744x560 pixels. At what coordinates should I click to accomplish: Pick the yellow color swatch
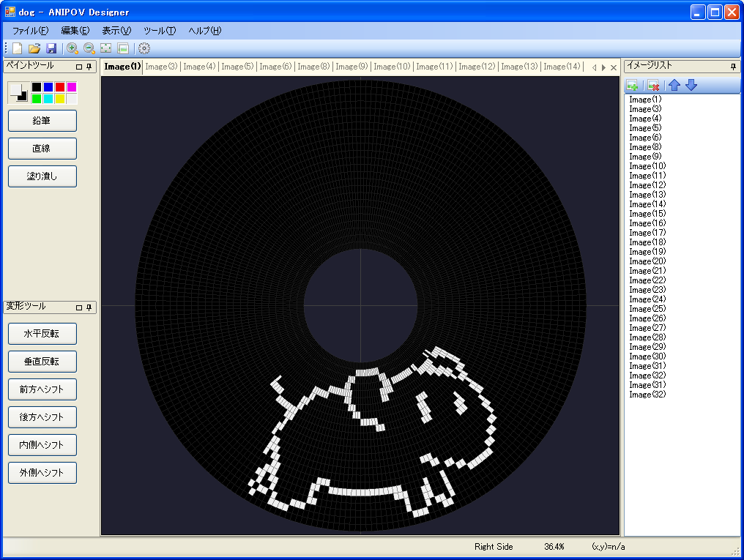[60, 99]
